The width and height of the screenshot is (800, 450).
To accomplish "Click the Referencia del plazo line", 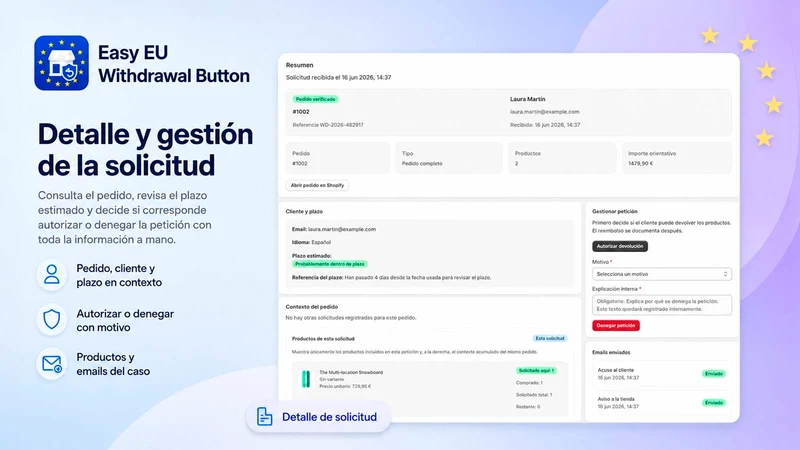I will (391, 278).
